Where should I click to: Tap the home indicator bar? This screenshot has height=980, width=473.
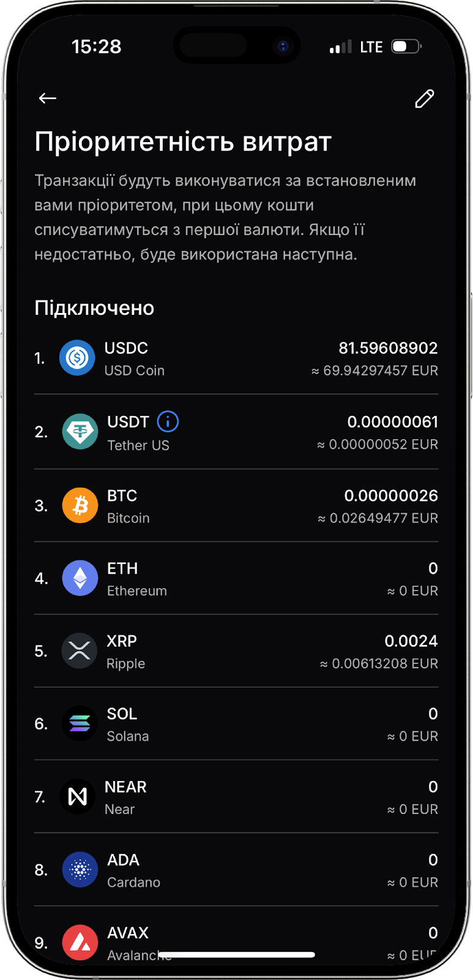(x=237, y=954)
